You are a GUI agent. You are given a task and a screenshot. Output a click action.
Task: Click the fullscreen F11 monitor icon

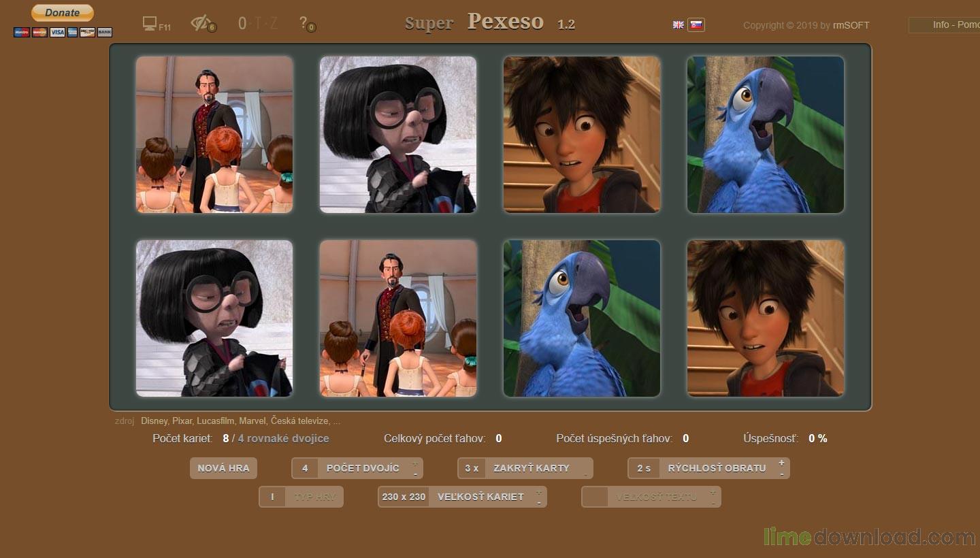(x=150, y=24)
